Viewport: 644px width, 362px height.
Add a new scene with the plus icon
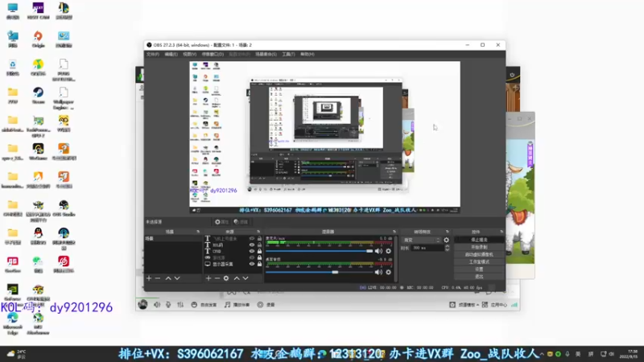click(x=149, y=278)
